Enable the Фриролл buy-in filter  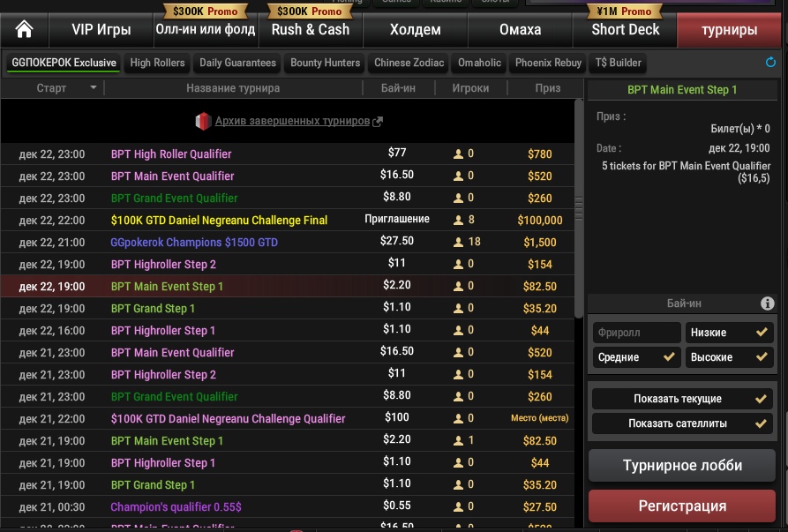point(636,333)
